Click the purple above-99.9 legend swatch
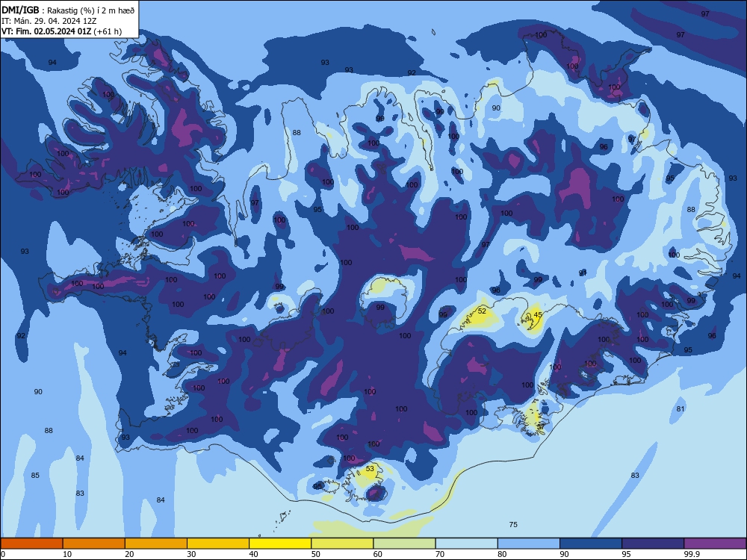 pos(715,544)
